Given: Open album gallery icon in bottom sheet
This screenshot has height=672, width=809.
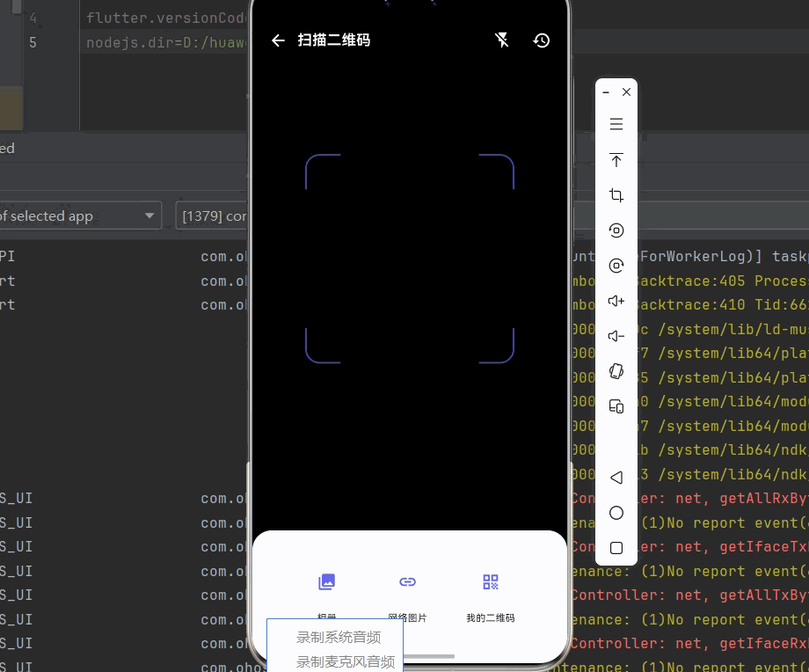Looking at the screenshot, I should point(326,581).
